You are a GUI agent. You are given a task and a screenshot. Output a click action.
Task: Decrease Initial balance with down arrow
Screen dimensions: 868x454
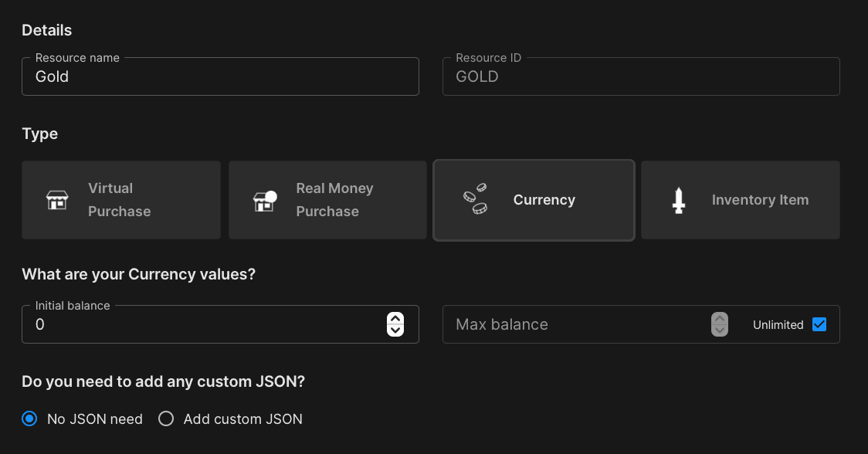[x=395, y=330]
